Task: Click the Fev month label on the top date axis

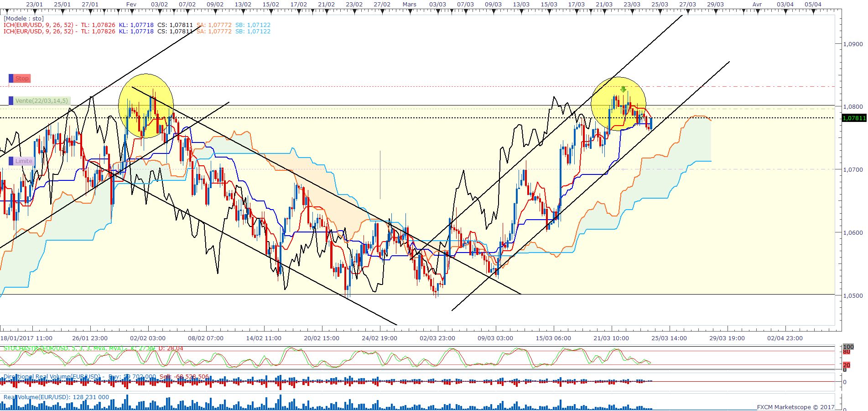Action: 131,5
